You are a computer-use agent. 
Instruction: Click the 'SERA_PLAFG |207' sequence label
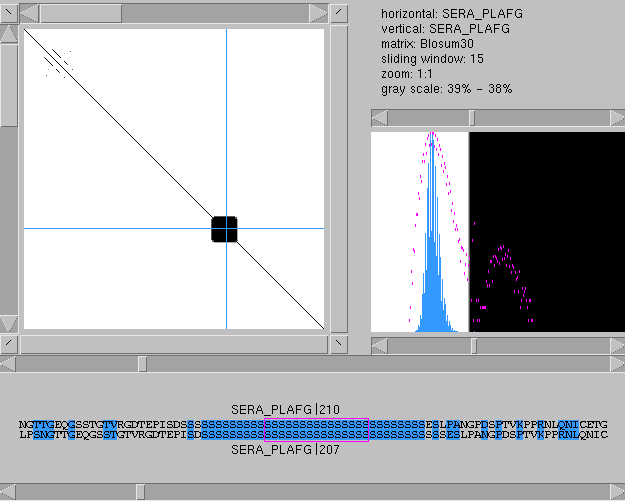[x=285, y=450]
